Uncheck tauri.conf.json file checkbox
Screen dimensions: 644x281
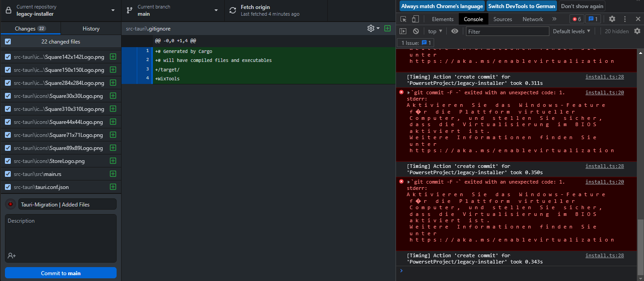(x=8, y=187)
